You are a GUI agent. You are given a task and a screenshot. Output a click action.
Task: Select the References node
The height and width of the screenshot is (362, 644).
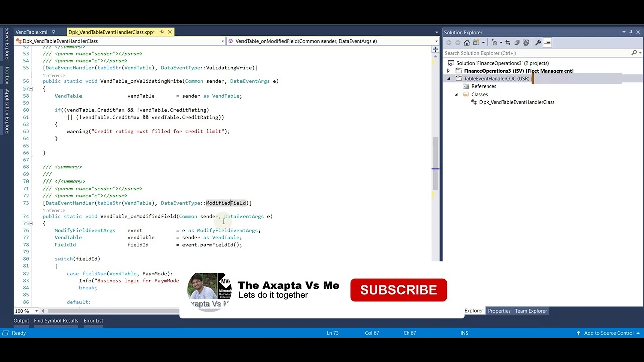click(483, 86)
